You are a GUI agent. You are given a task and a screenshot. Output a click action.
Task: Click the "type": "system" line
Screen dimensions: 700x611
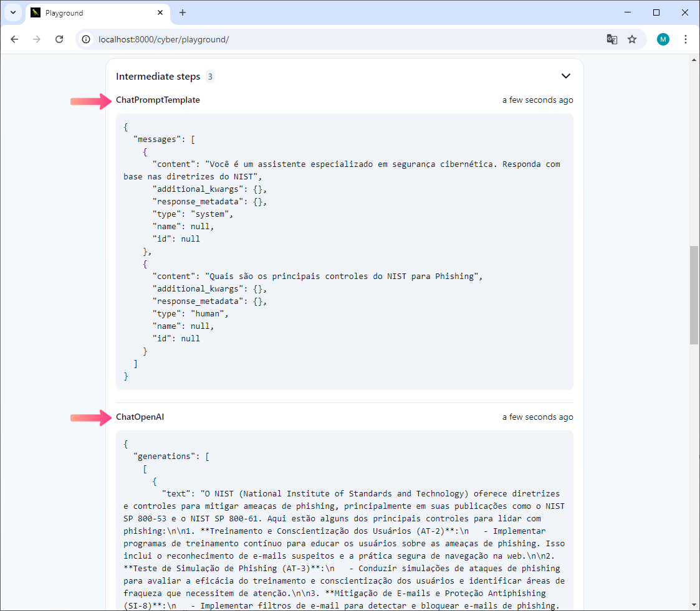coord(193,214)
